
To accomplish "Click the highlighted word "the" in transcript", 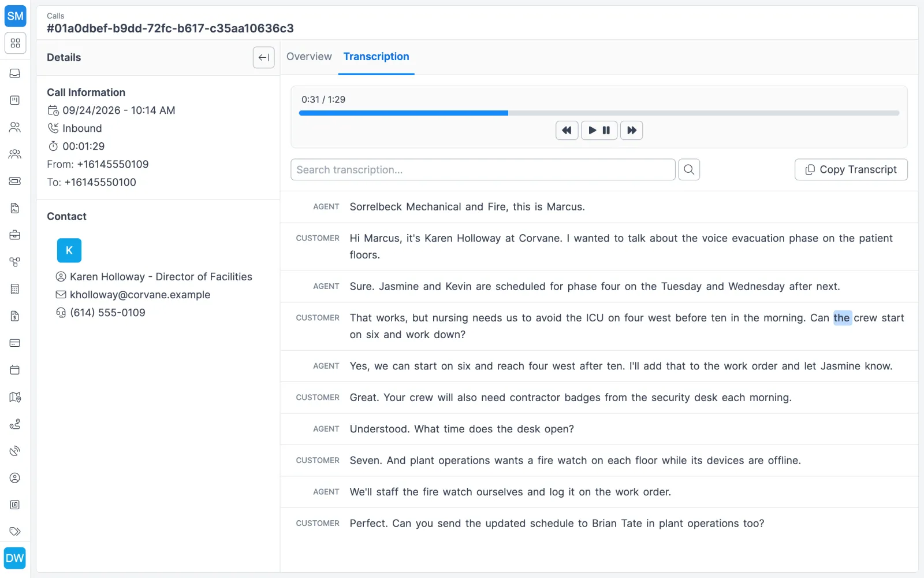I will (x=842, y=318).
